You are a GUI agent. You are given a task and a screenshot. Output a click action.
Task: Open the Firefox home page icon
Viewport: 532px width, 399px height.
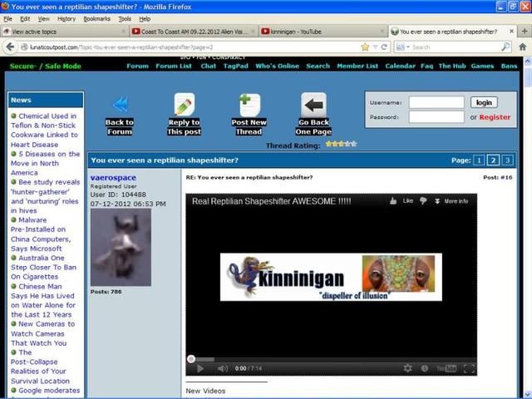(523, 47)
